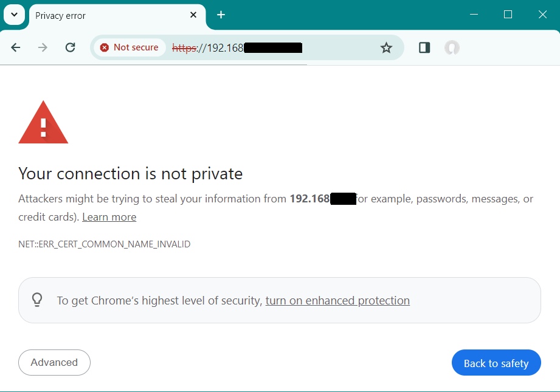The height and width of the screenshot is (392, 560).
Task: Open the Not secure site info chip
Action: tap(129, 47)
